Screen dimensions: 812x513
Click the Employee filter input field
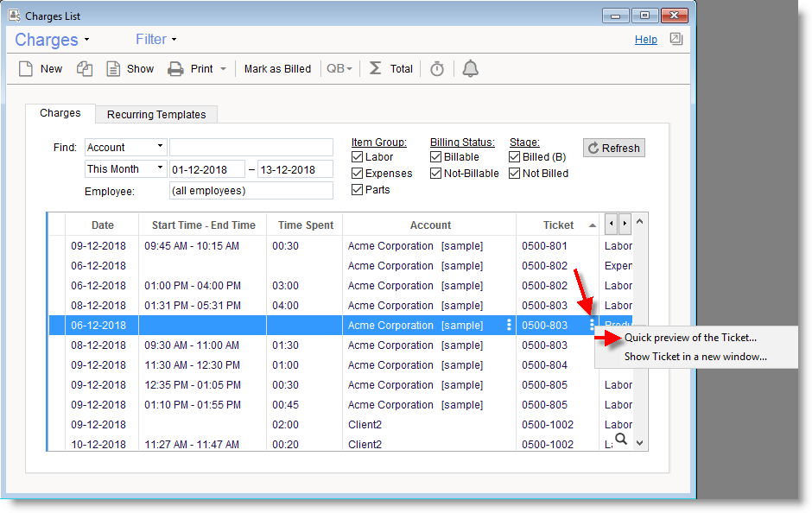pos(251,191)
